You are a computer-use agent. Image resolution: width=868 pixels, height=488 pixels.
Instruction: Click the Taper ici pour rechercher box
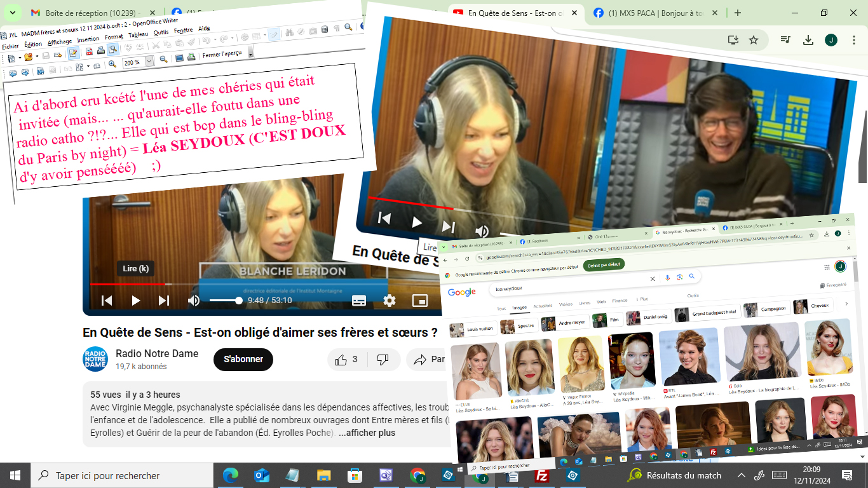(122, 475)
